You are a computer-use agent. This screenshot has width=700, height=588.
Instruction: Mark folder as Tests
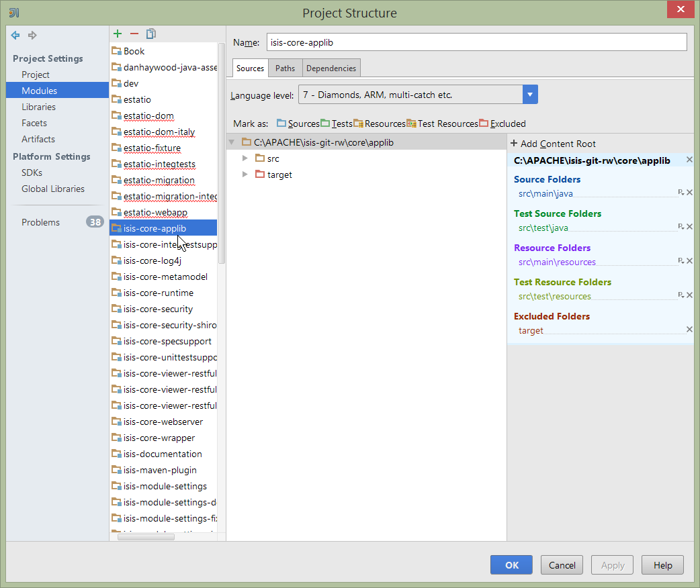point(337,124)
